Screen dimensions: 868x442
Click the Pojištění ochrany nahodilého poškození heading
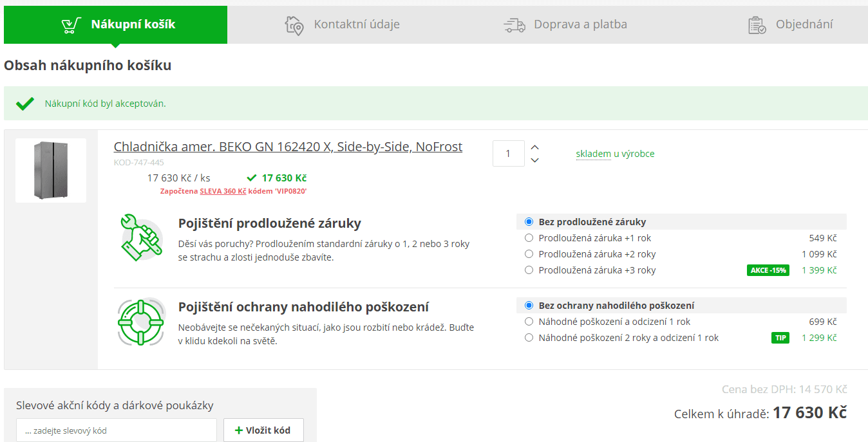(x=303, y=307)
